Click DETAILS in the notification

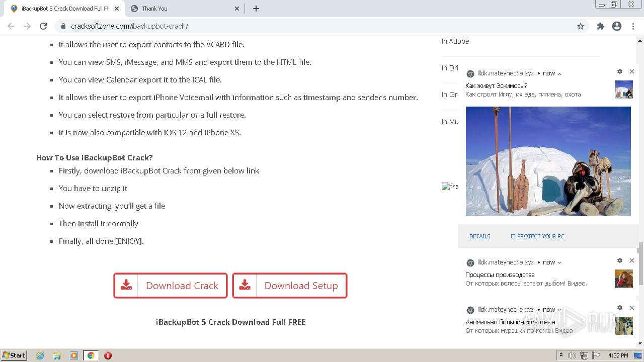tap(480, 236)
